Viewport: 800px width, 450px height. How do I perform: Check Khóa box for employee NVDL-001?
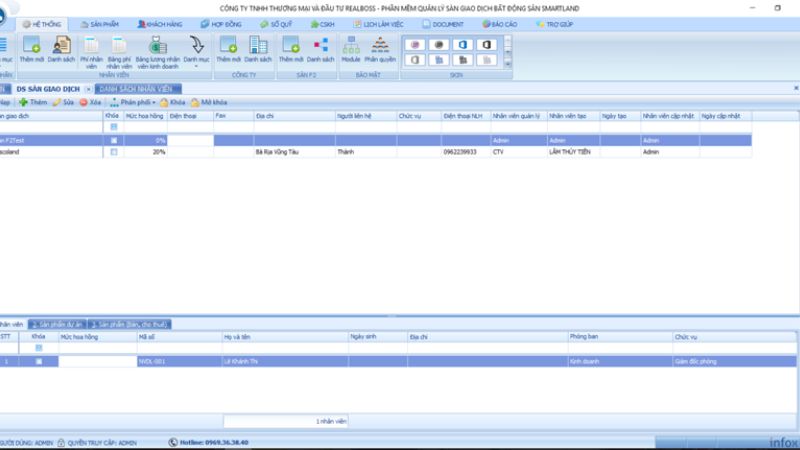click(x=39, y=361)
